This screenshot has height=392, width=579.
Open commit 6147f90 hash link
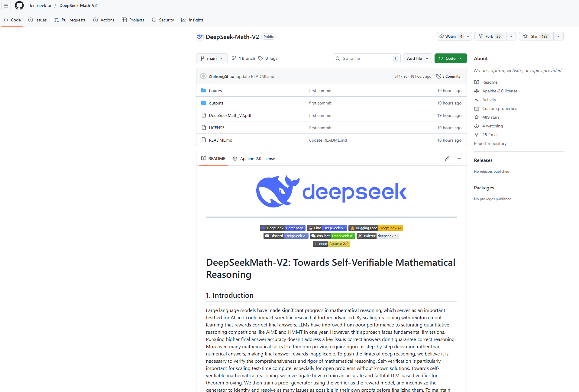click(401, 76)
